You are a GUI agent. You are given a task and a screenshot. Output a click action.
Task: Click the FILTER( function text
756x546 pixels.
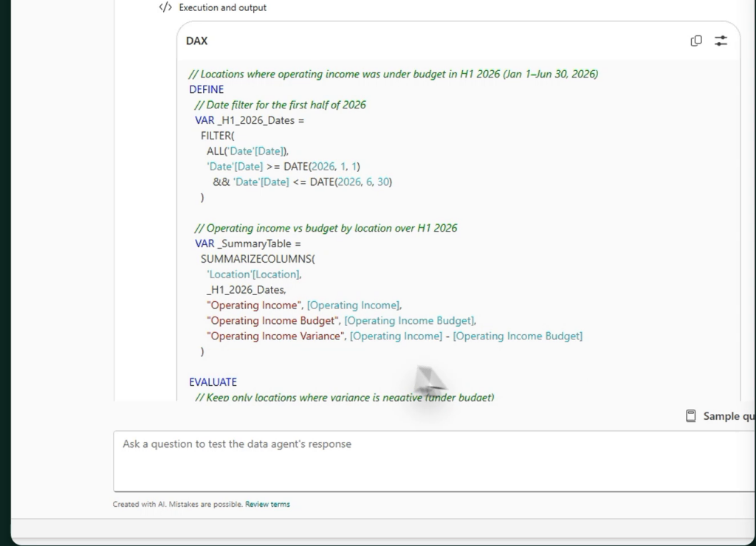[x=218, y=136]
